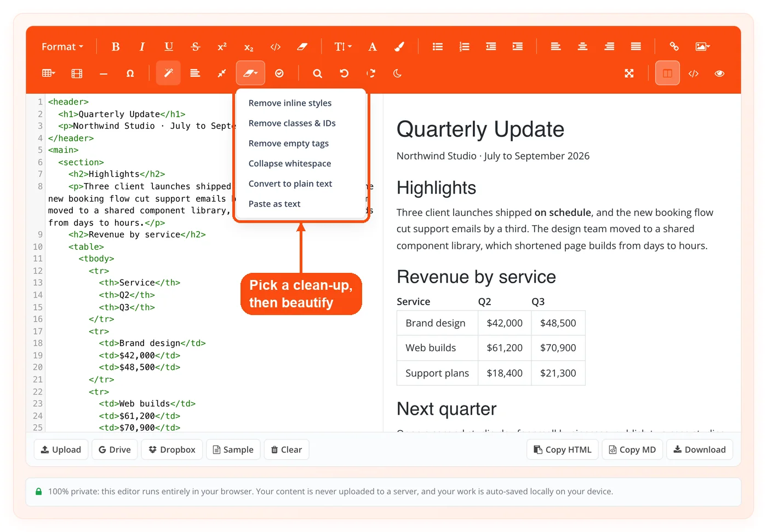Select Convert to plain text
767x532 pixels.
[290, 184]
